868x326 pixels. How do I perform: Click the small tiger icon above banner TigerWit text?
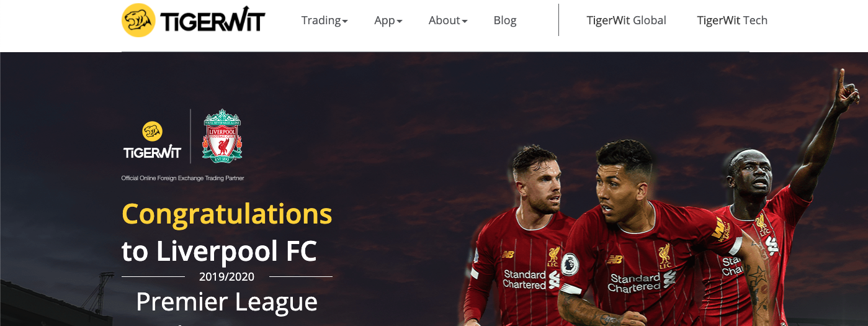coord(153,131)
